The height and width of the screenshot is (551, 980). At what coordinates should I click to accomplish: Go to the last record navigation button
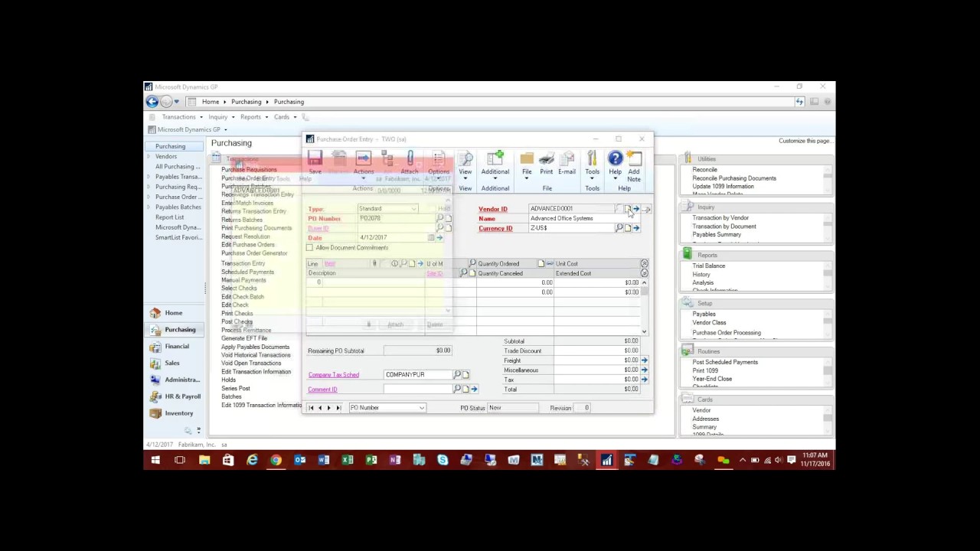(x=338, y=408)
